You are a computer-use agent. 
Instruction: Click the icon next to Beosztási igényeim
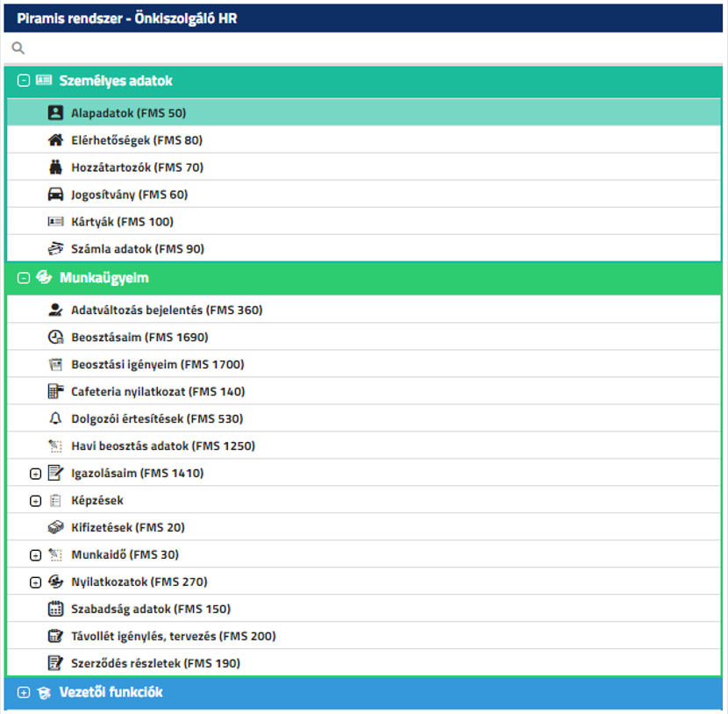(x=55, y=364)
